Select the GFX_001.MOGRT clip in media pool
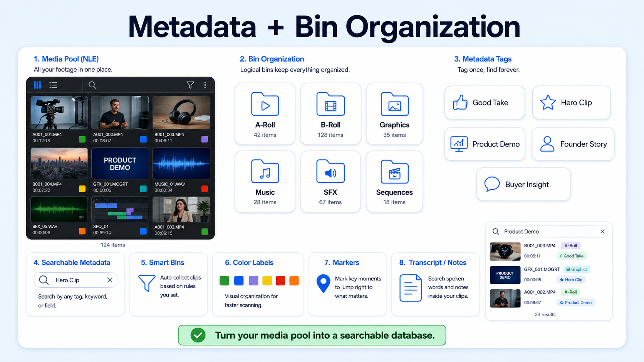The width and height of the screenshot is (644, 362). click(120, 163)
